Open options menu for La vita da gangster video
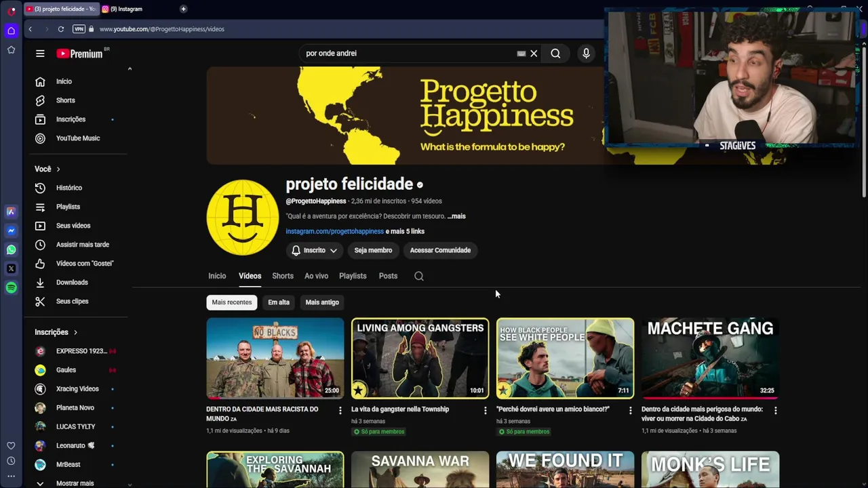 tap(485, 410)
